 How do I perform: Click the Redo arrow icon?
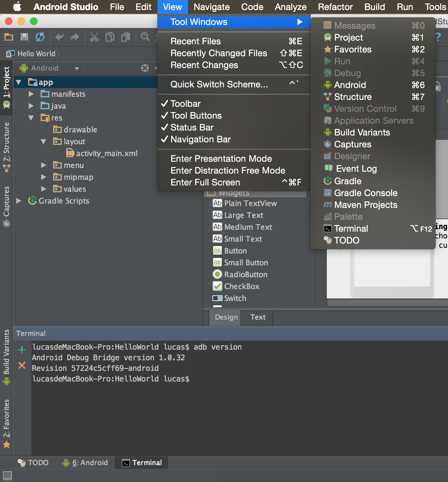pos(75,37)
